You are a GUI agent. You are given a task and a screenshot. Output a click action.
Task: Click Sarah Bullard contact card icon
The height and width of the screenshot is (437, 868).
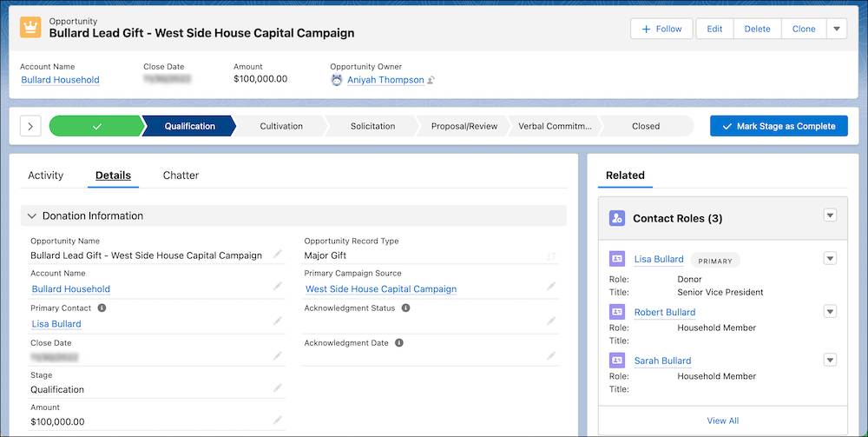pyautogui.click(x=617, y=360)
